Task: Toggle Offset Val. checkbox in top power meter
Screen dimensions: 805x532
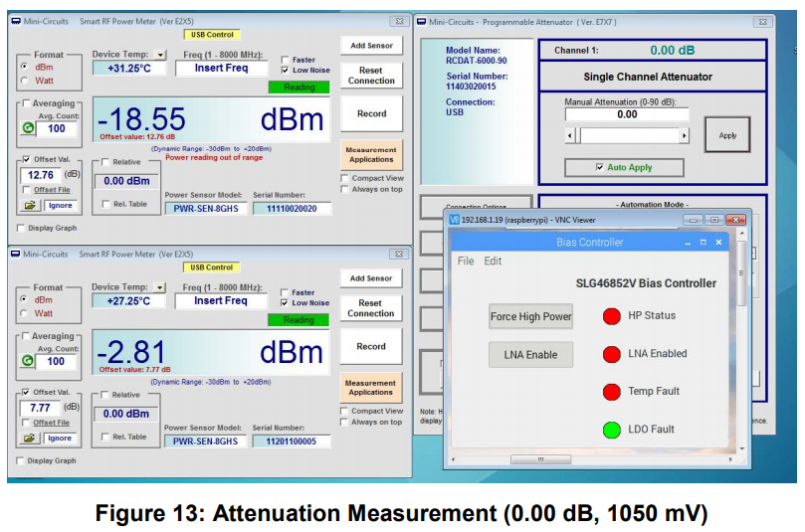Action: tap(26, 159)
